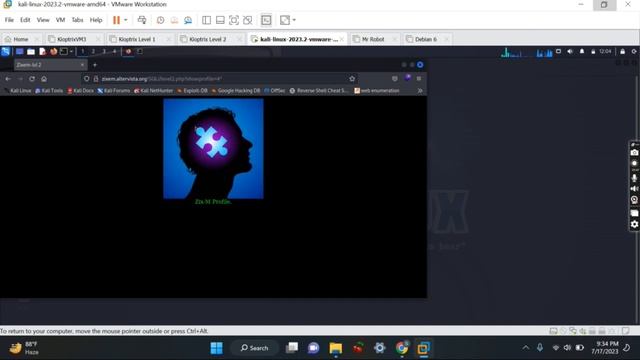Reload the Firefox page
This screenshot has height=360, width=640.
coord(32,79)
